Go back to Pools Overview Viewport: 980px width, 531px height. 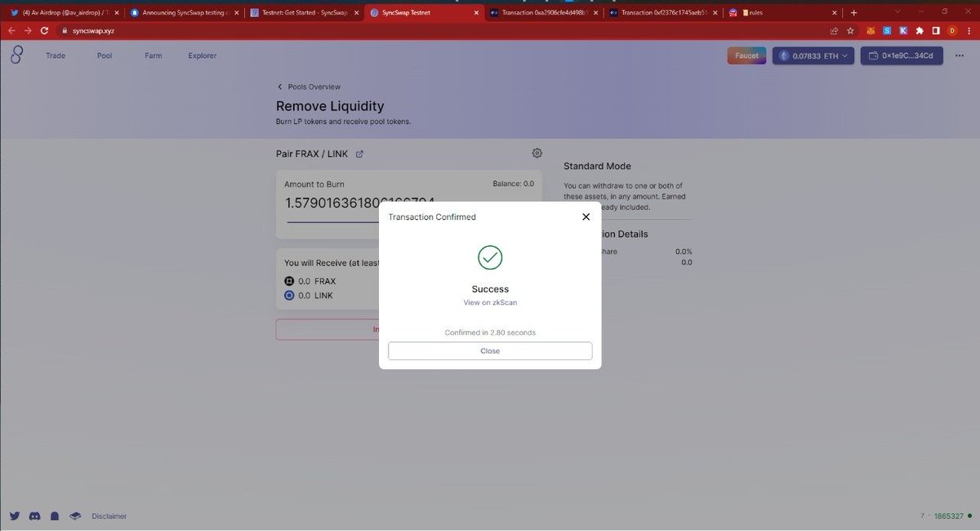[309, 87]
